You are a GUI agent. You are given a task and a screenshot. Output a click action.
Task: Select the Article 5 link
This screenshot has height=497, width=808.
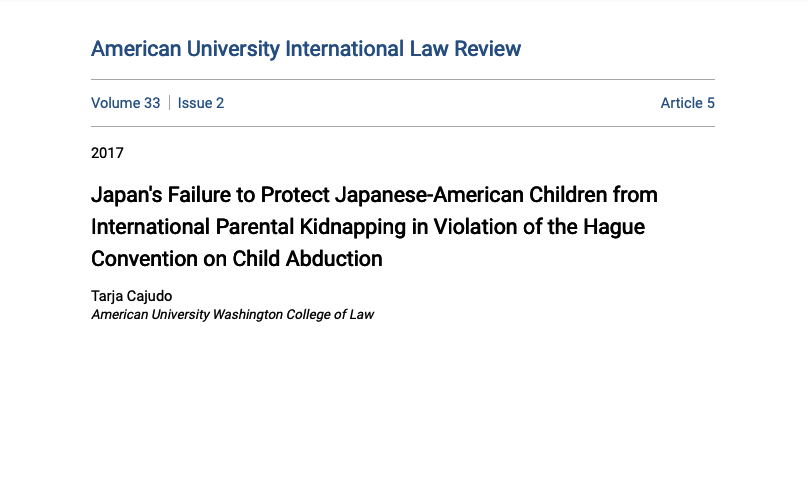click(687, 103)
